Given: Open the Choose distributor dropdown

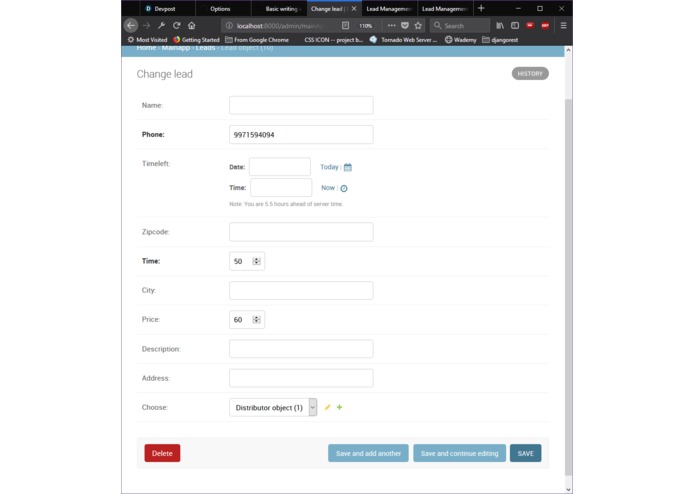Looking at the screenshot, I should (x=273, y=407).
